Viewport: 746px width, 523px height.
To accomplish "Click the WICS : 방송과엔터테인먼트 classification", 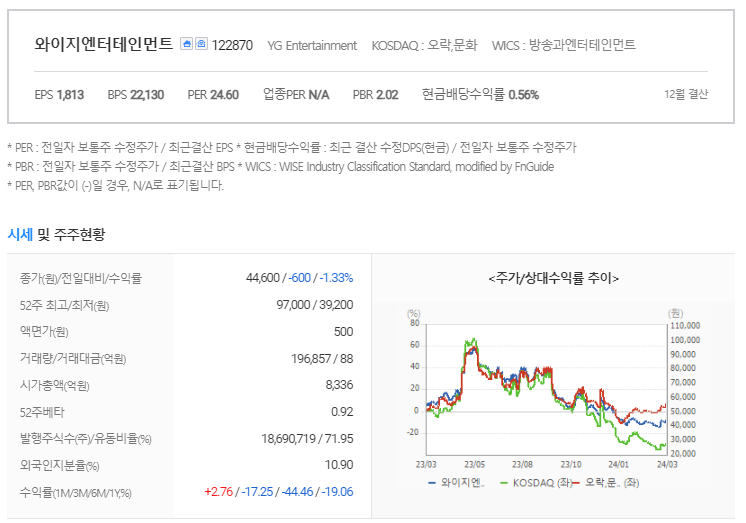I will (564, 45).
